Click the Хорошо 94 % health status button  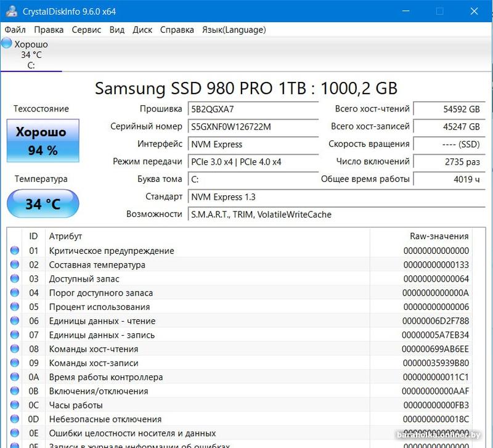(x=43, y=141)
